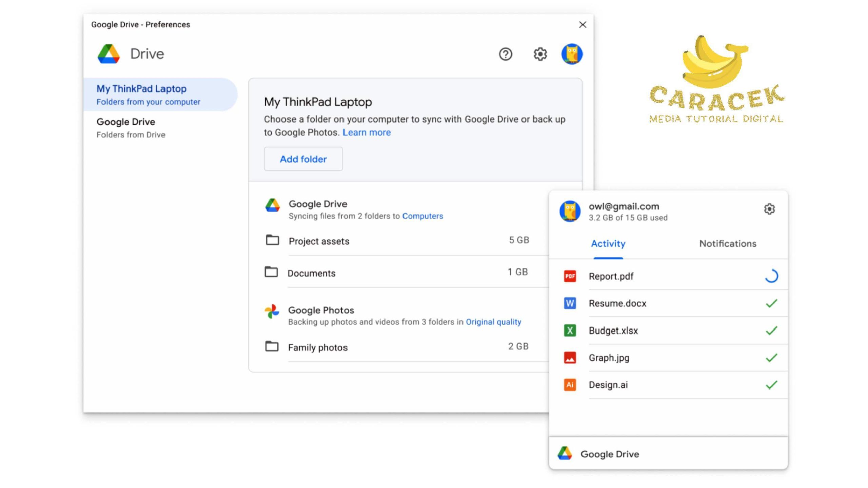Open Design.ai in activity list

pyautogui.click(x=608, y=385)
